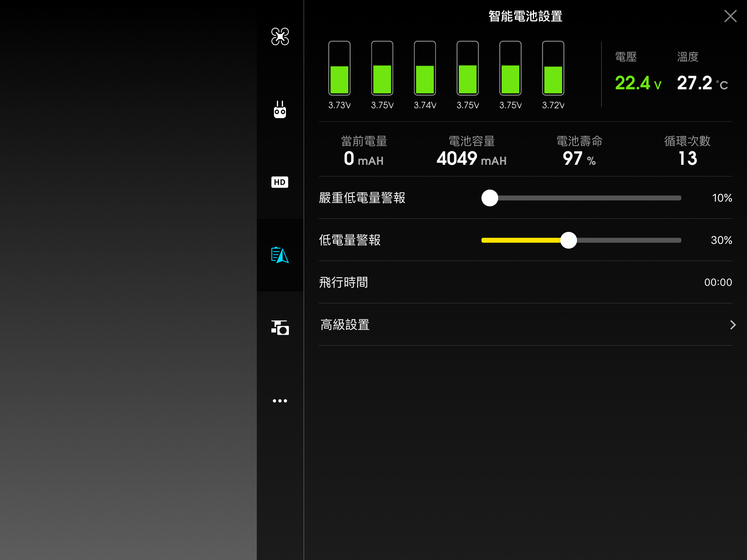747x560 pixels.
Task: Open general settings three-dots tab
Action: click(280, 401)
